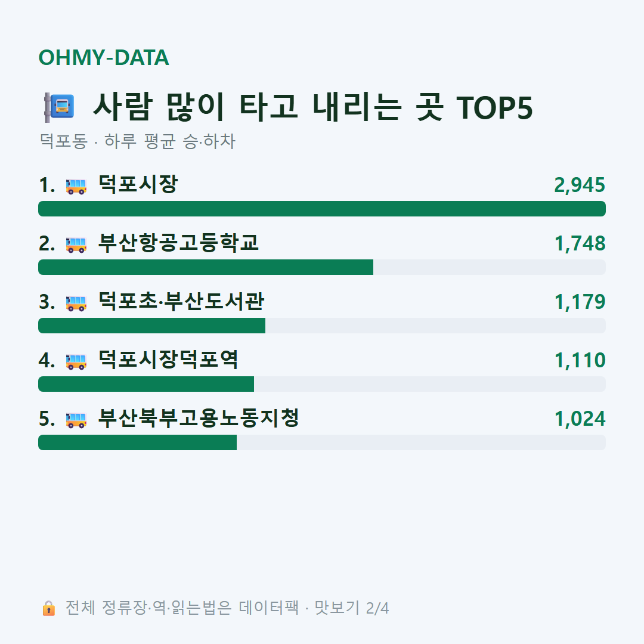Click the progress bar showing 1,179
644x644 pixels.
[322, 326]
